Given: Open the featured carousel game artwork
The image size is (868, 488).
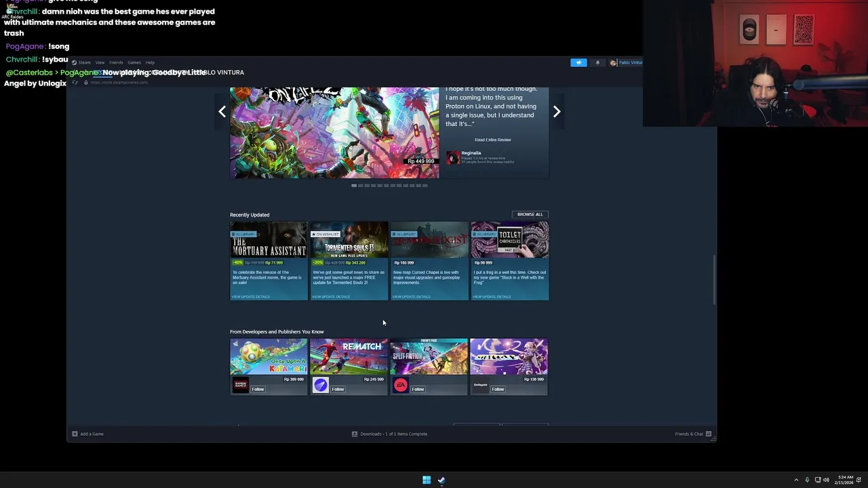Looking at the screenshot, I should 334,133.
